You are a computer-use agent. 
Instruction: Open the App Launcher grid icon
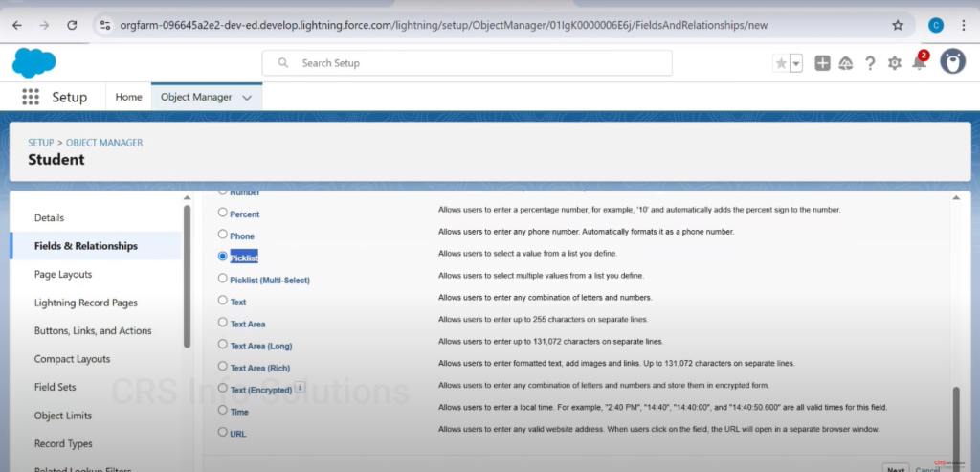click(x=30, y=97)
